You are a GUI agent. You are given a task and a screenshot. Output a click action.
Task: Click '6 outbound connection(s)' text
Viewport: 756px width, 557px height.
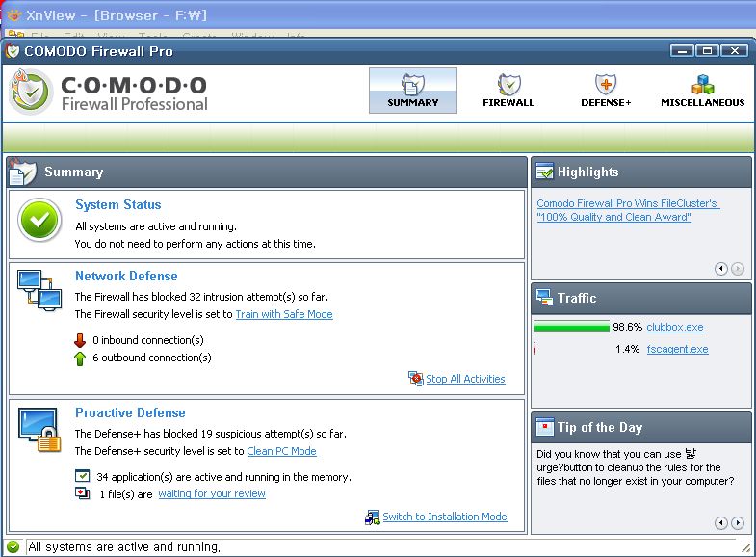click(x=152, y=358)
